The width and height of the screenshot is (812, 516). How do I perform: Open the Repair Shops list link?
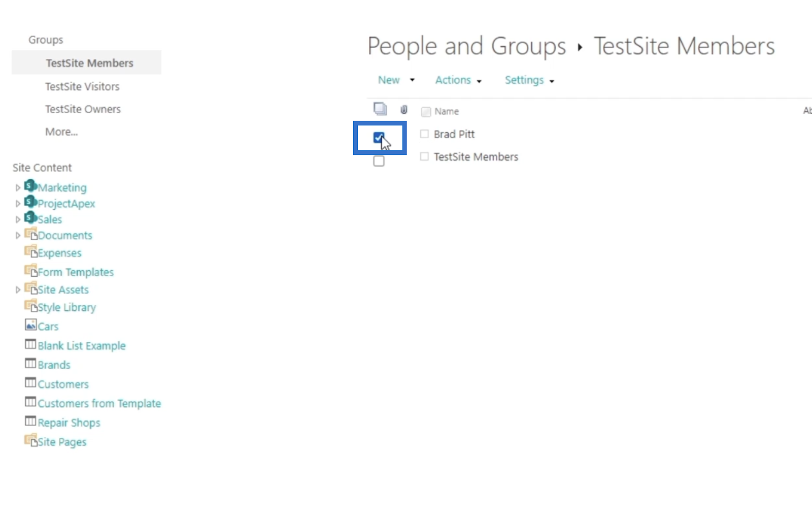(x=69, y=423)
